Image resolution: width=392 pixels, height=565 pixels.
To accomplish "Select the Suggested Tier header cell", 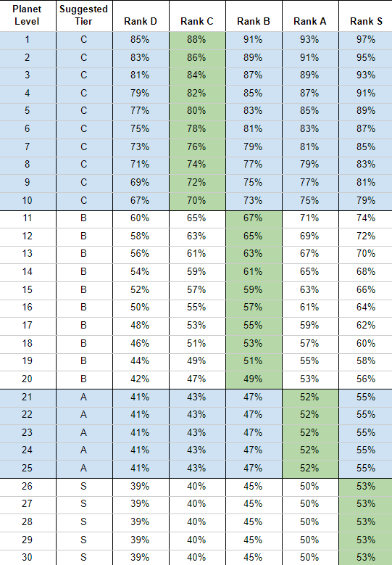I will point(84,15).
